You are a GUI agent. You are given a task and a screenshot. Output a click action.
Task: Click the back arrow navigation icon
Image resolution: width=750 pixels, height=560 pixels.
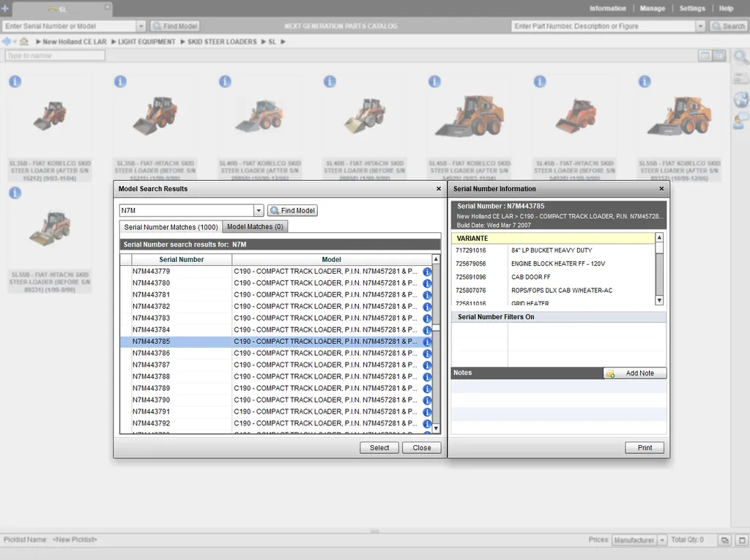coord(7,42)
